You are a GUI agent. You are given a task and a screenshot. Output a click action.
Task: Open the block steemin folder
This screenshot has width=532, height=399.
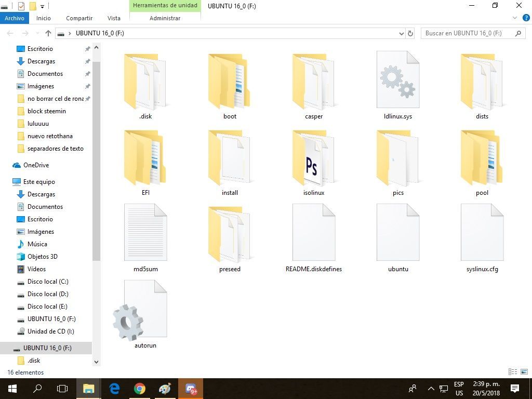(46, 111)
